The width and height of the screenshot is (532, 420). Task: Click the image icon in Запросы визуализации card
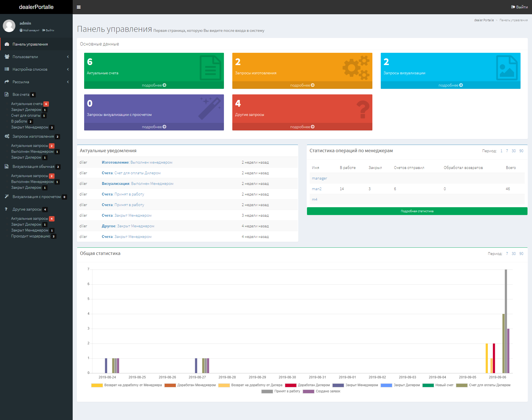tap(507, 68)
